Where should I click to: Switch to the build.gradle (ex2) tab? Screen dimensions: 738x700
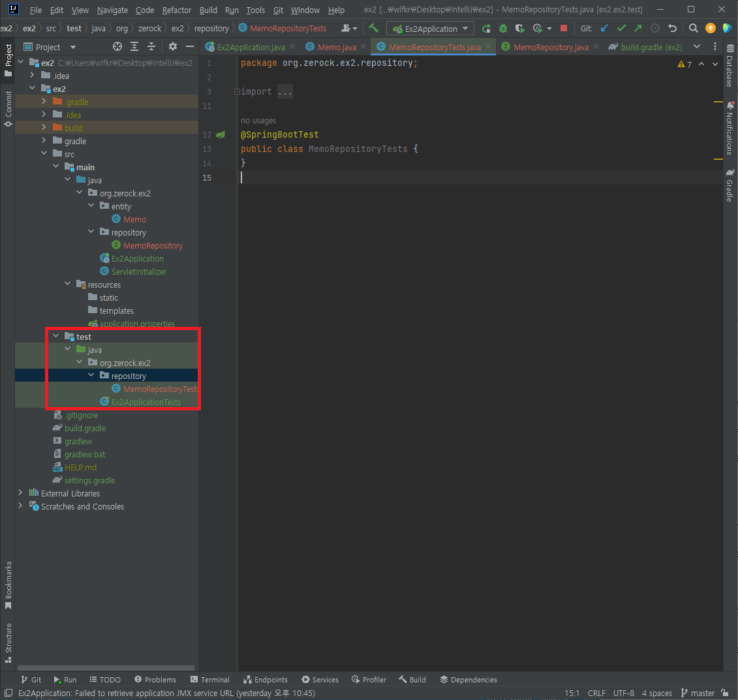pyautogui.click(x=645, y=47)
